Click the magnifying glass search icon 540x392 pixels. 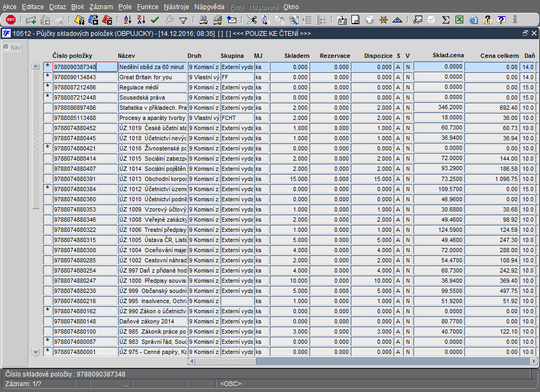(x=294, y=20)
